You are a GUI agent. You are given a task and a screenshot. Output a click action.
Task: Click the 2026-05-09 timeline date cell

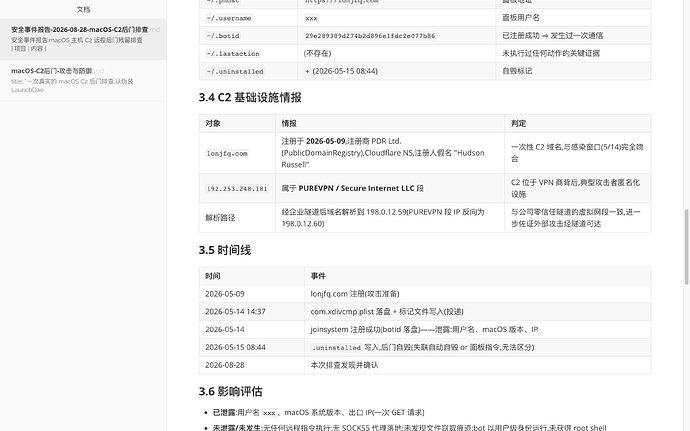[252, 294]
